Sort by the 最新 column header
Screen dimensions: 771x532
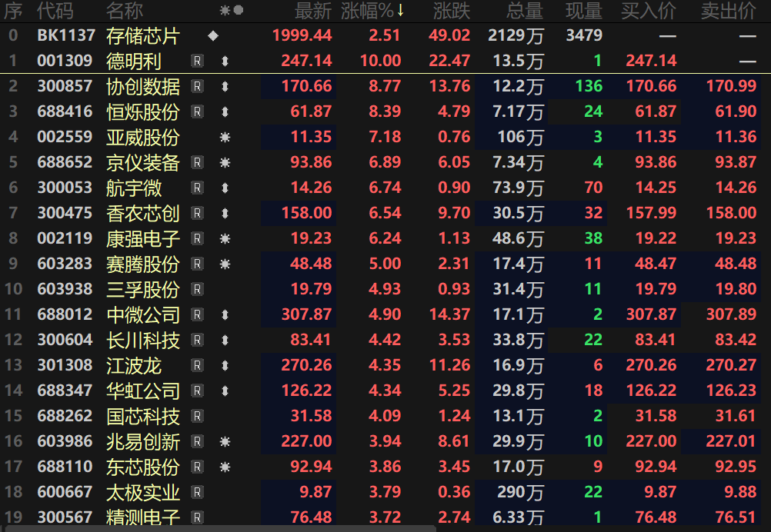313,11
